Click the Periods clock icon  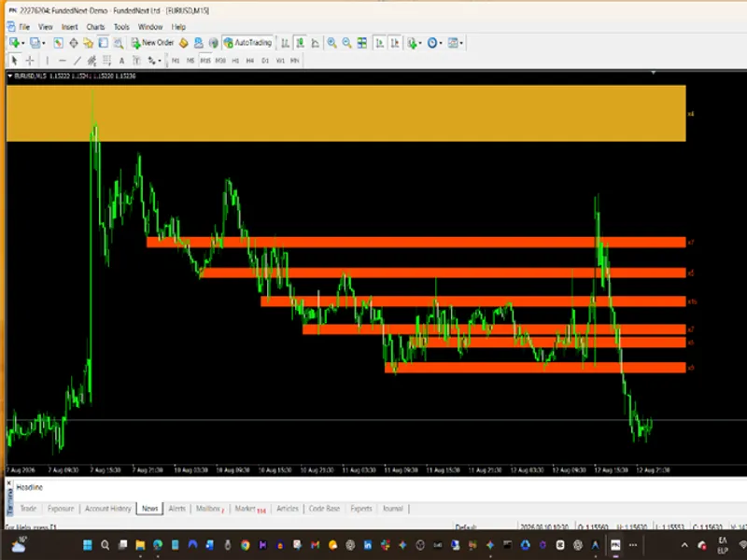point(432,43)
